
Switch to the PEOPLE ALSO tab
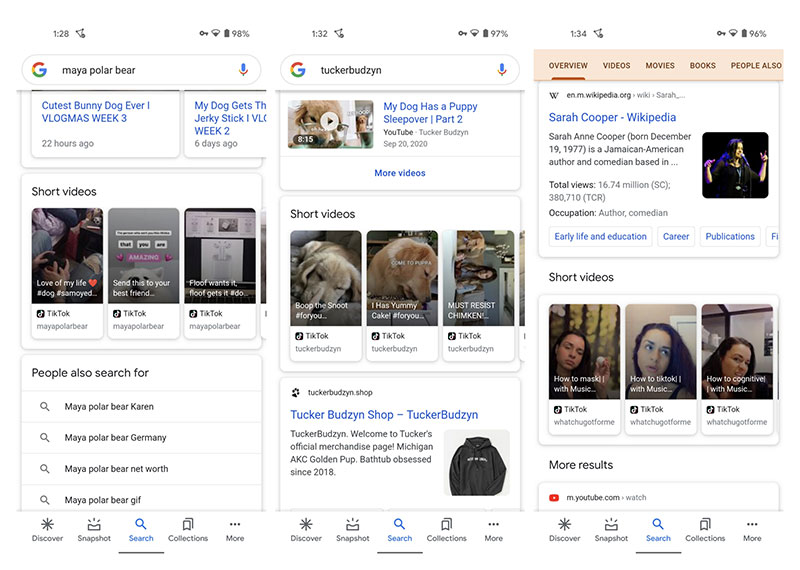click(756, 66)
